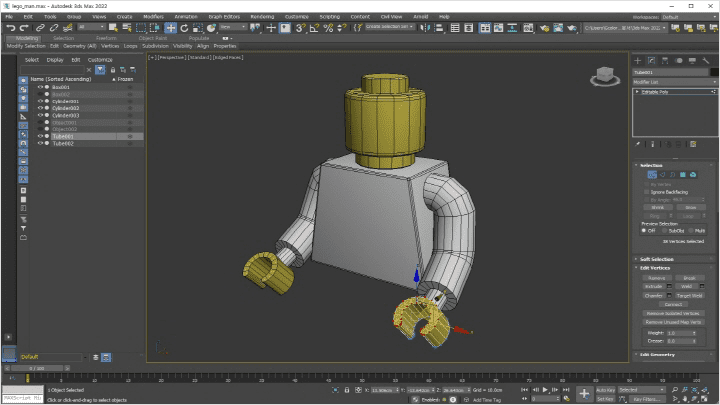Open the Modifier List dropdown
The image size is (720, 405).
pos(675,82)
